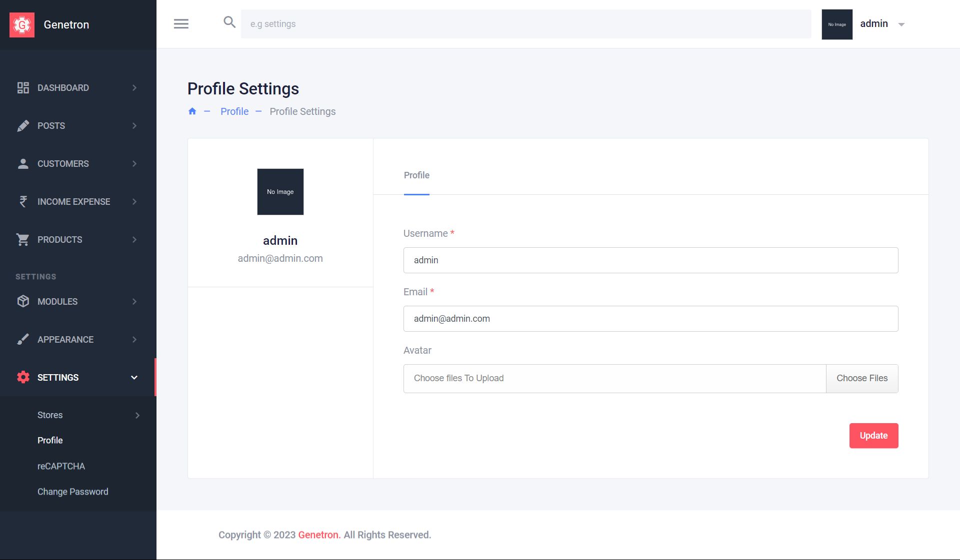This screenshot has width=960, height=560.
Task: Open Change Password in sidebar
Action: (x=73, y=492)
